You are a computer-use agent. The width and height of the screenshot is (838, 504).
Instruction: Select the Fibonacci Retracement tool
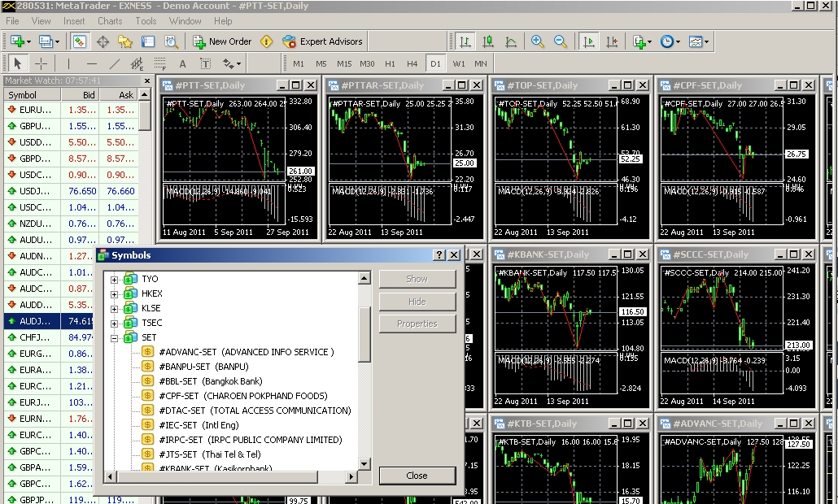pyautogui.click(x=159, y=63)
